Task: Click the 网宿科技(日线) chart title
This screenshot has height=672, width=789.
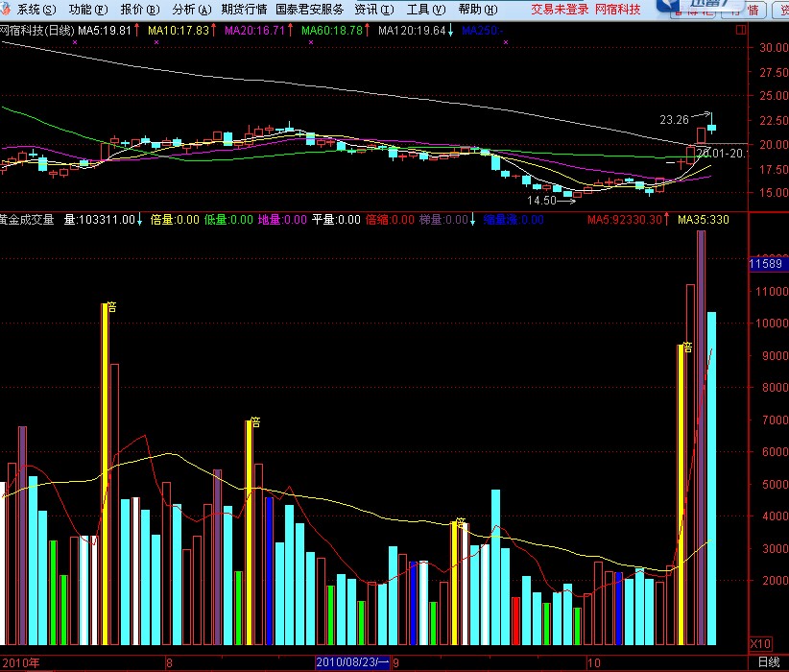Action: [x=37, y=31]
